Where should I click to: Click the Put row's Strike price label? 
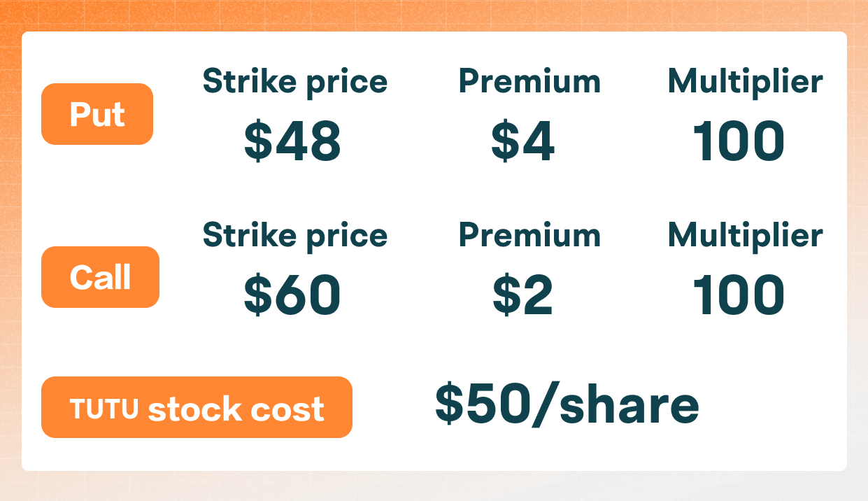294,82
